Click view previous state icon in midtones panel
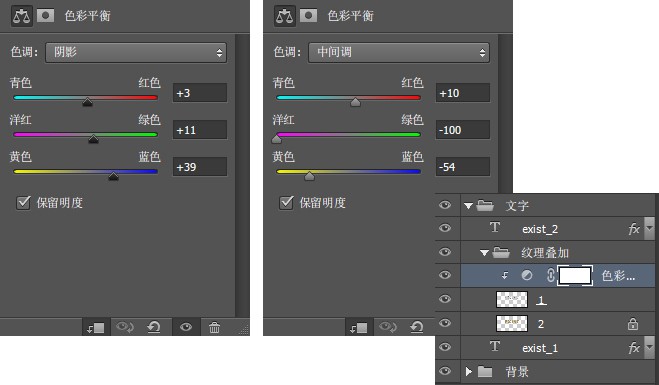Viewport: 659px width, 385px height. point(387,327)
